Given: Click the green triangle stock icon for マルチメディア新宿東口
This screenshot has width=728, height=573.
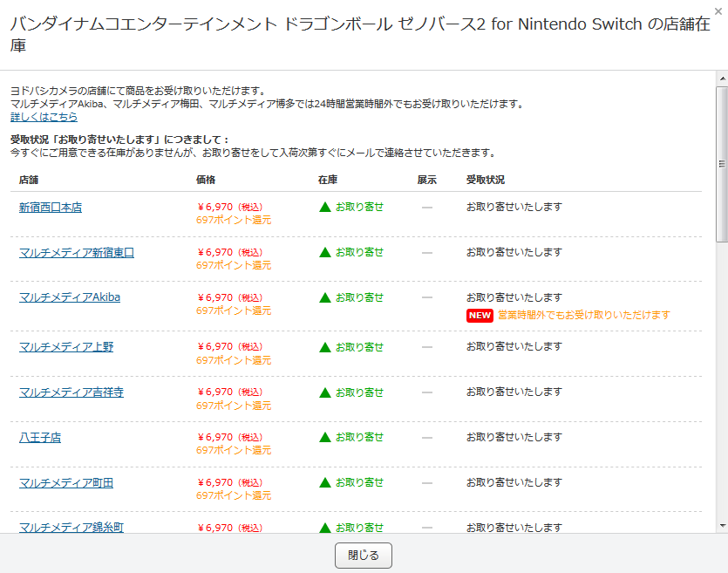Looking at the screenshot, I should (325, 253).
